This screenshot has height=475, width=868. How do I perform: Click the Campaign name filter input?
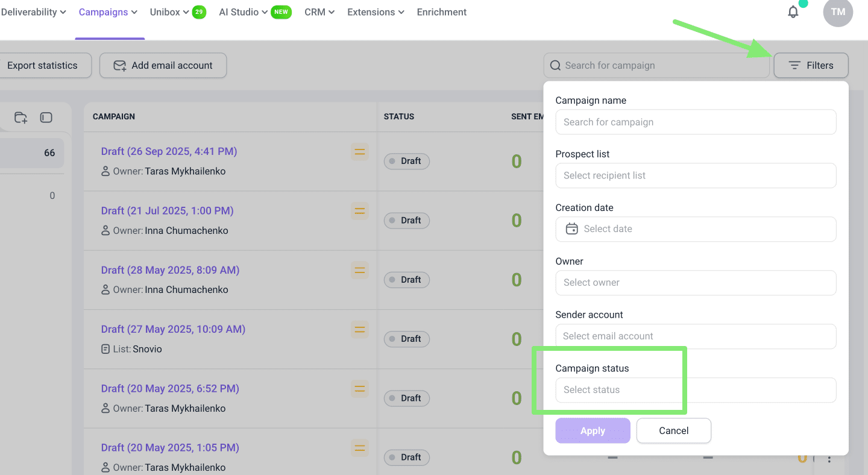696,122
